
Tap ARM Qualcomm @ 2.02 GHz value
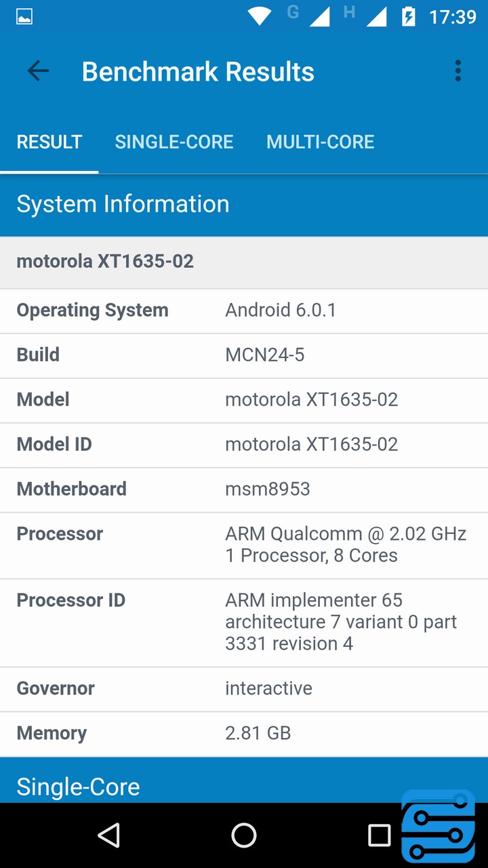346,534
